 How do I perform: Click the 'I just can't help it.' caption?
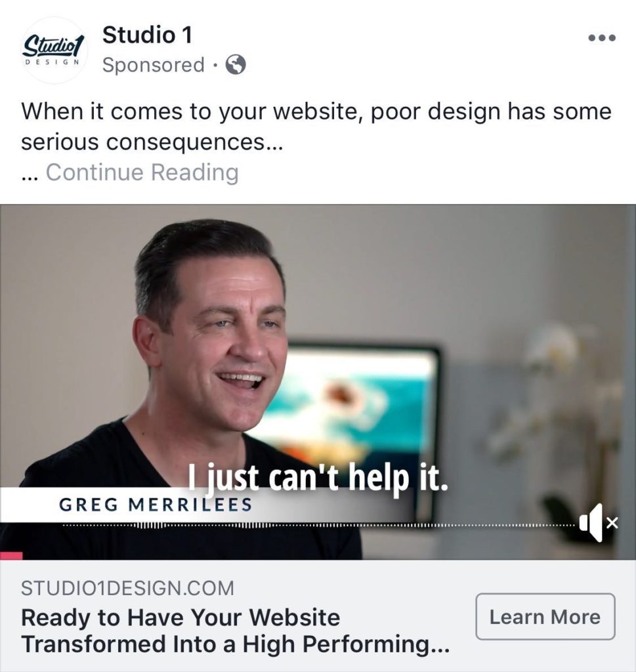point(318,478)
